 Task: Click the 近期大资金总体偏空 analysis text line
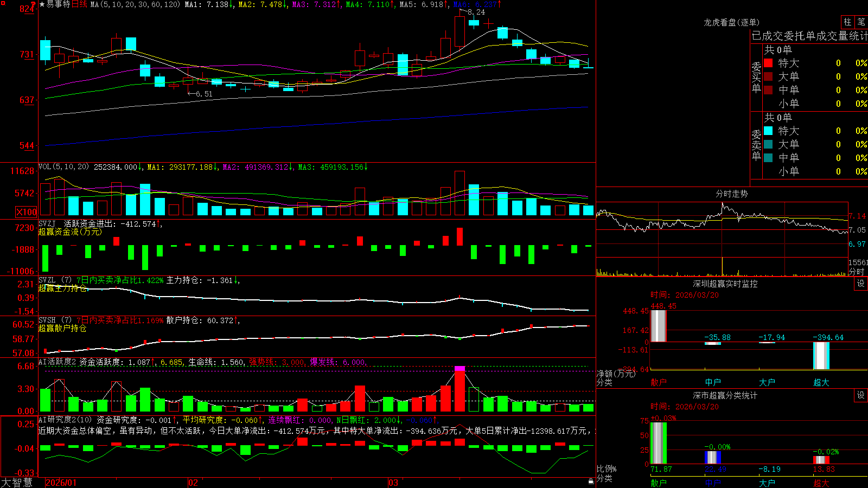click(317, 431)
